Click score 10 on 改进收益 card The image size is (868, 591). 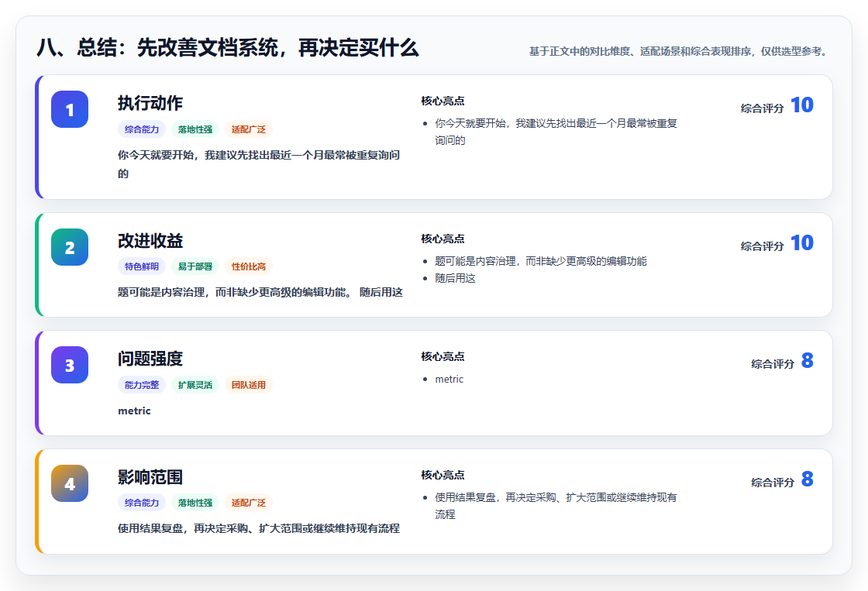tap(801, 243)
